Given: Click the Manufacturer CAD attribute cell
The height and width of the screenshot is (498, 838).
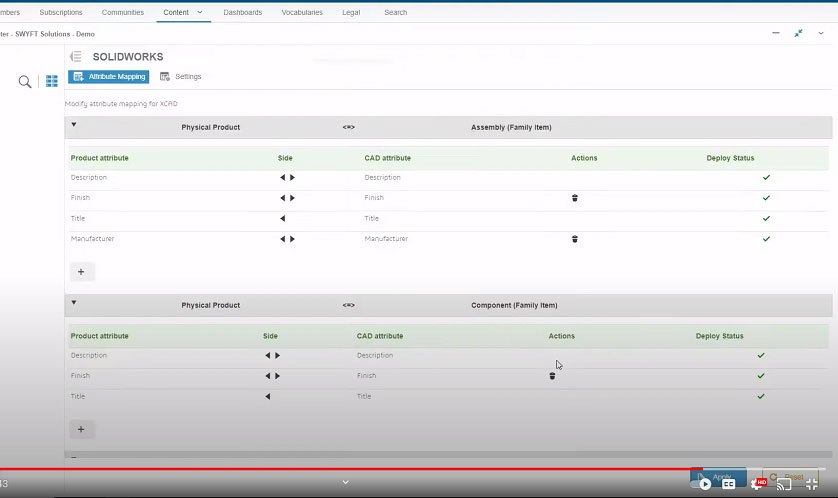Looking at the screenshot, I should tap(386, 239).
